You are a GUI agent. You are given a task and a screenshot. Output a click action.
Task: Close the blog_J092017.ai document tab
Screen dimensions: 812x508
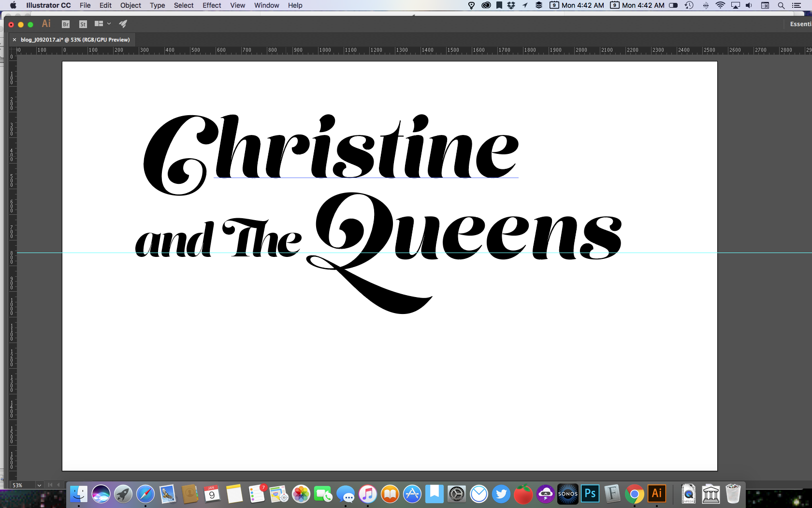[x=14, y=40]
